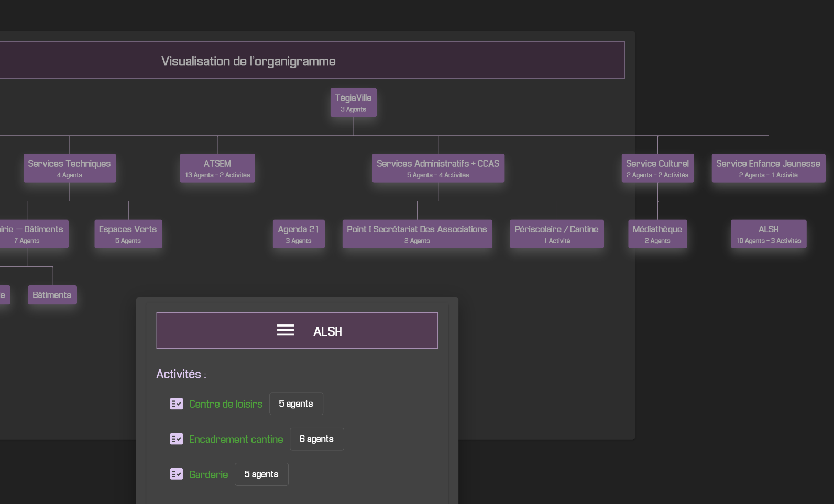This screenshot has width=834, height=504.
Task: Select the Bâtiments leaf node
Action: [x=52, y=295]
